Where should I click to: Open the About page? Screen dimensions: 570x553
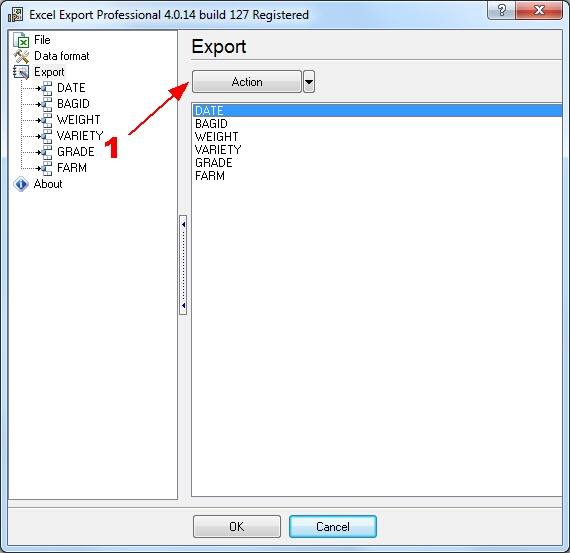[48, 184]
